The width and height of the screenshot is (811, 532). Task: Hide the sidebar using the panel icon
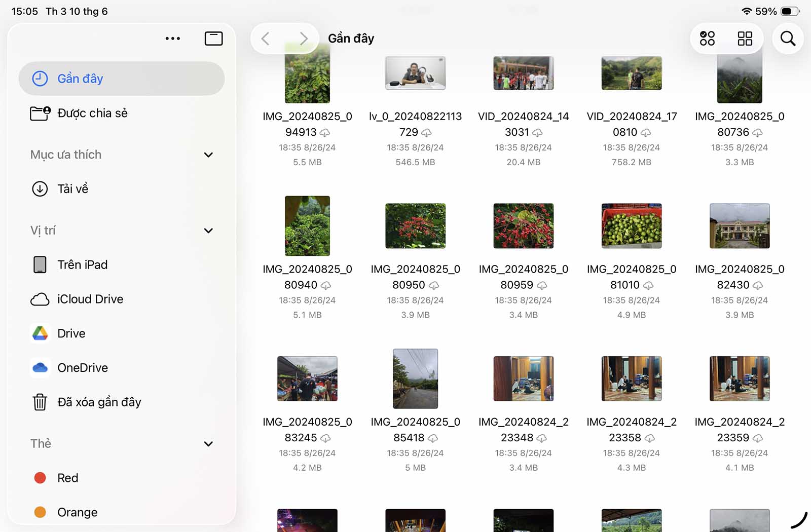[213, 39]
